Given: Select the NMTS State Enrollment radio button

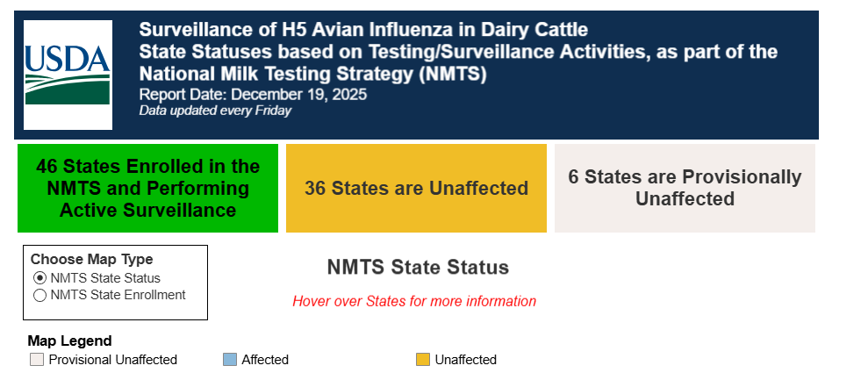Looking at the screenshot, I should click(39, 295).
